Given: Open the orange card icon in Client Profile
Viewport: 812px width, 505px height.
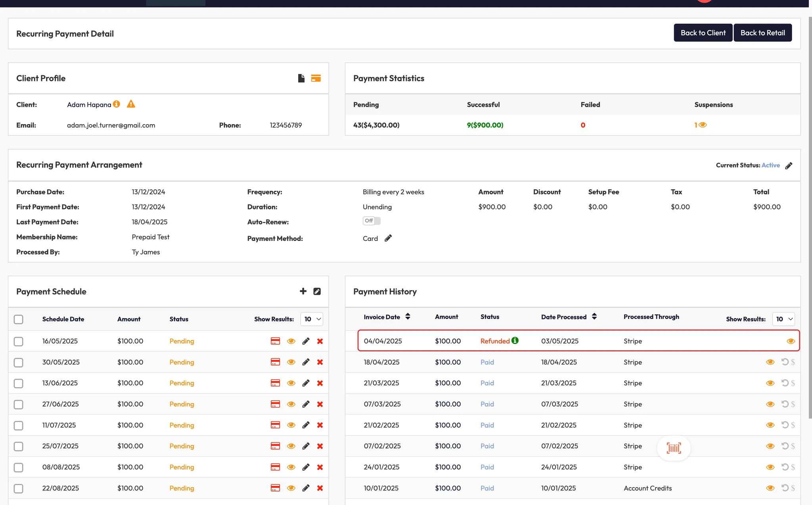Looking at the screenshot, I should coord(316,78).
